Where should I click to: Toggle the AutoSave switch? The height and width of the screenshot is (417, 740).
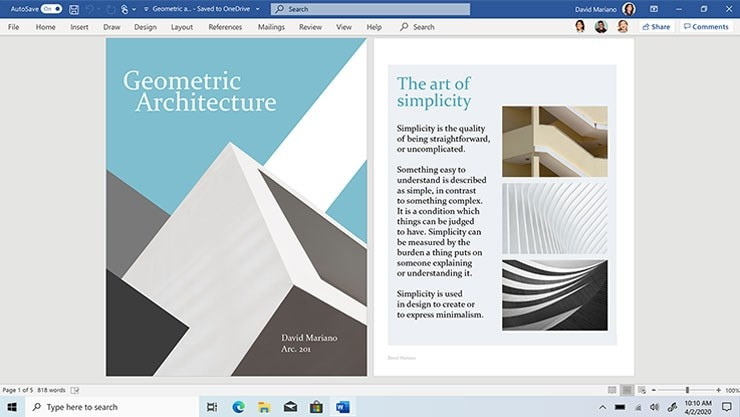coord(51,9)
